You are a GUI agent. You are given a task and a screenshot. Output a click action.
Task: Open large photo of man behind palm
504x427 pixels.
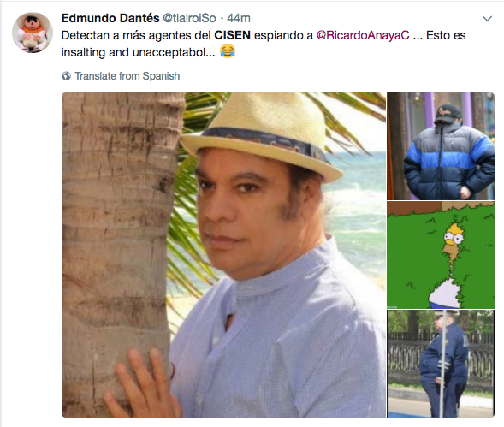point(223,255)
